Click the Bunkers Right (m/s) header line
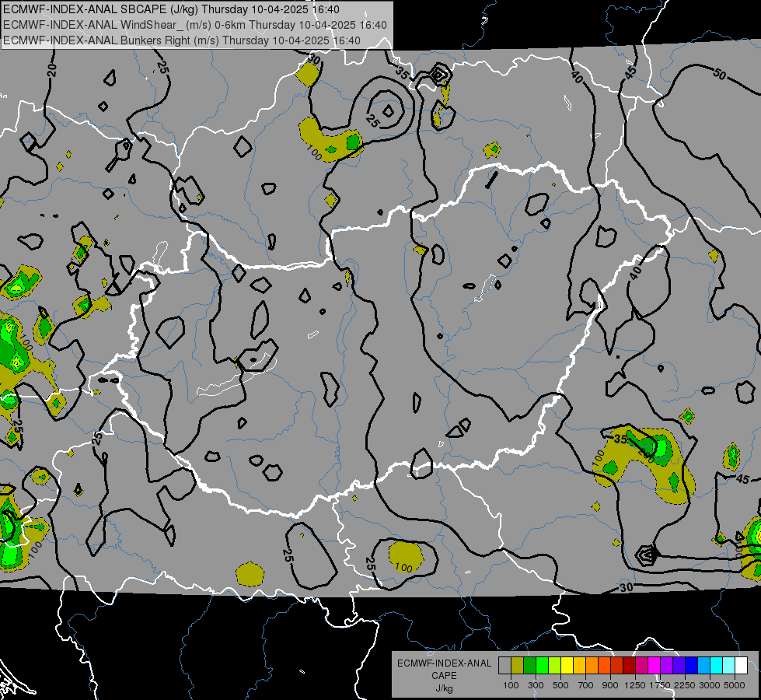This screenshot has height=700, width=761. pyautogui.click(x=182, y=40)
